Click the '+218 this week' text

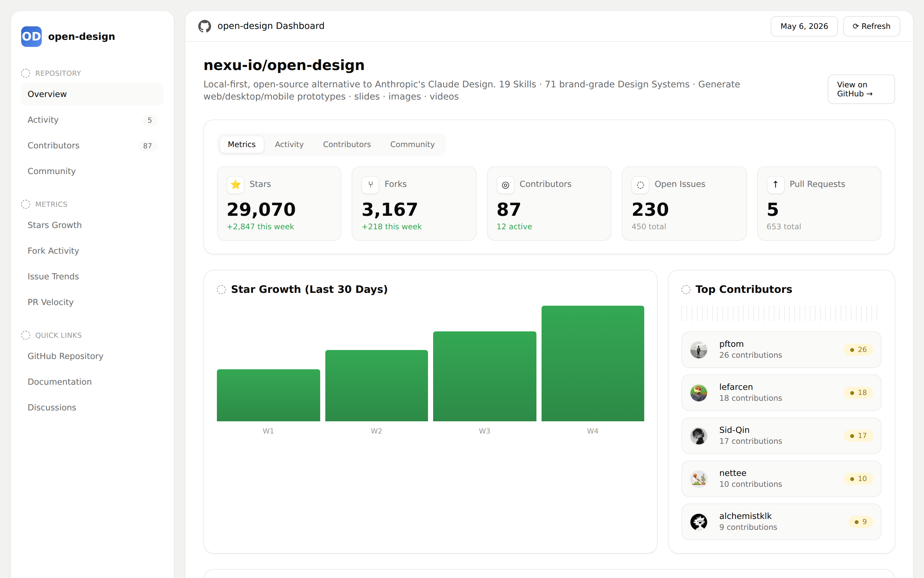pos(392,227)
